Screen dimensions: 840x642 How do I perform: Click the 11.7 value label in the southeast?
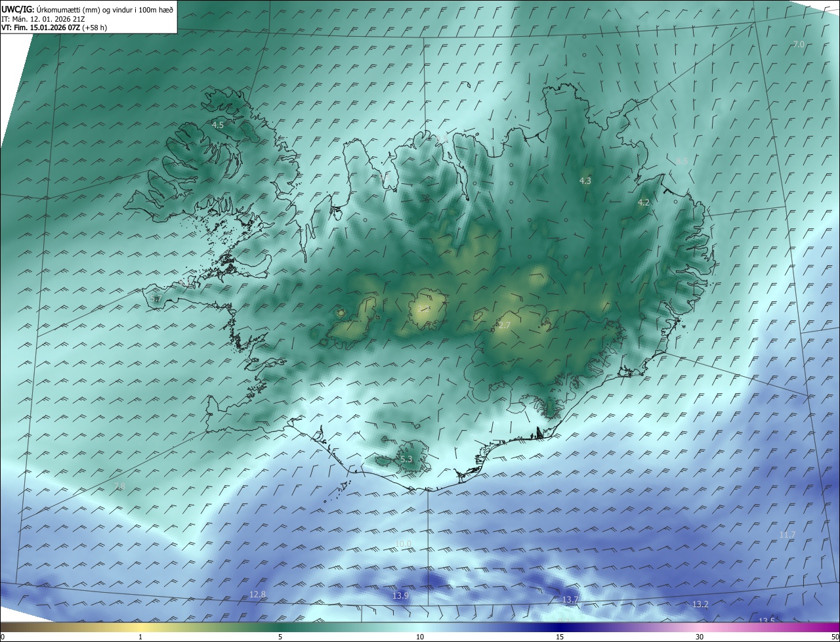coord(787,535)
